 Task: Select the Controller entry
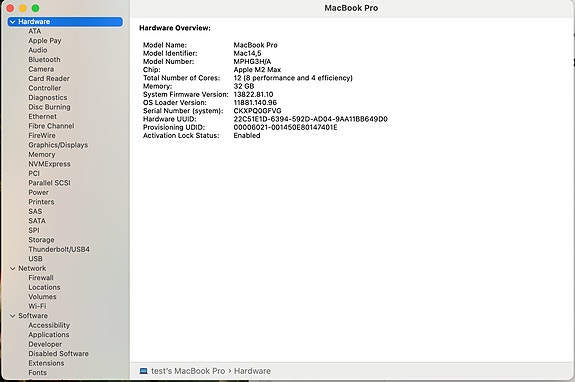(x=45, y=88)
